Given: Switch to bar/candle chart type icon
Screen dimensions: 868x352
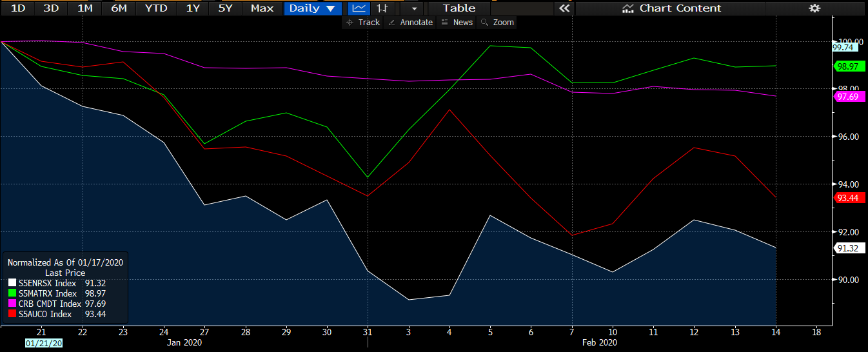Looking at the screenshot, I should [382, 8].
